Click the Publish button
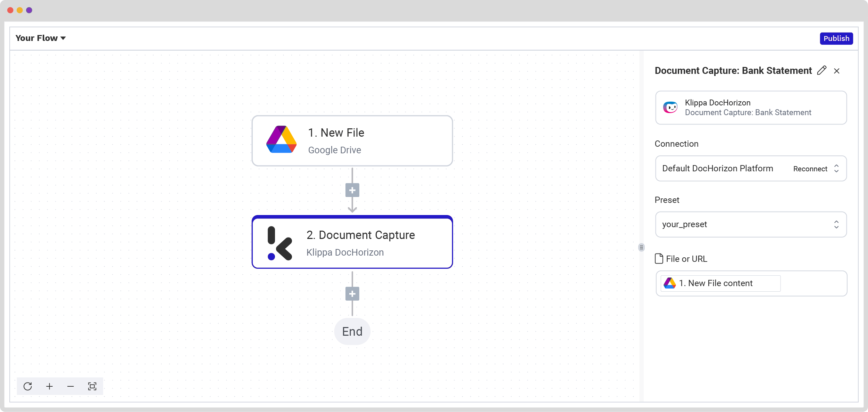The height and width of the screenshot is (412, 868). pos(836,38)
